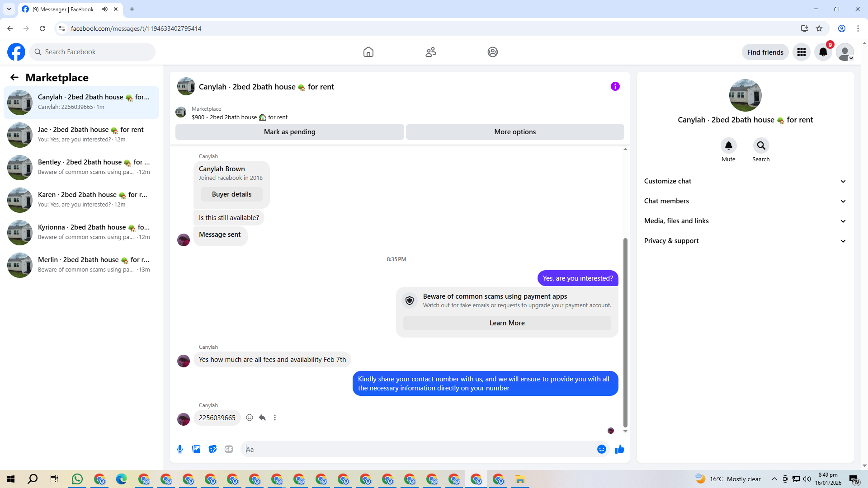Click the Mark as pending button

pyautogui.click(x=289, y=132)
